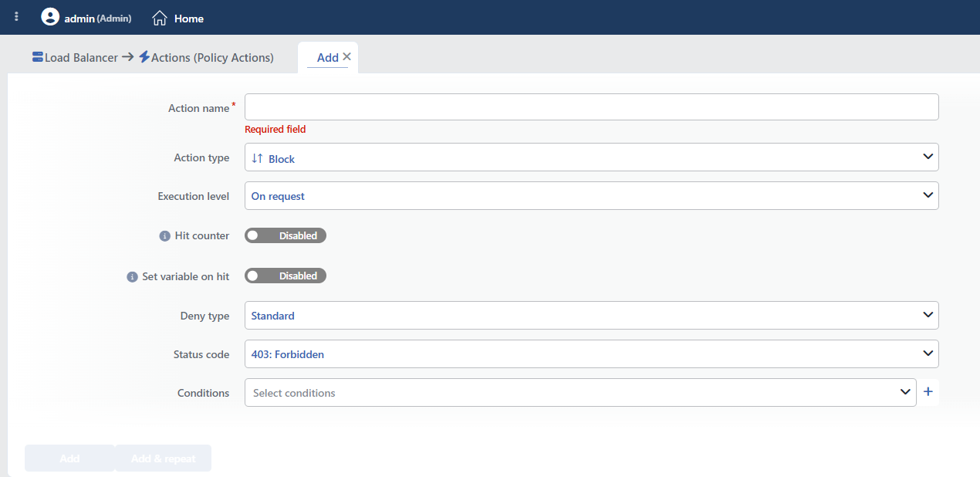Screen dimensions: 980x477
Task: Click the Actions lightning bolt icon
Action: [x=144, y=57]
